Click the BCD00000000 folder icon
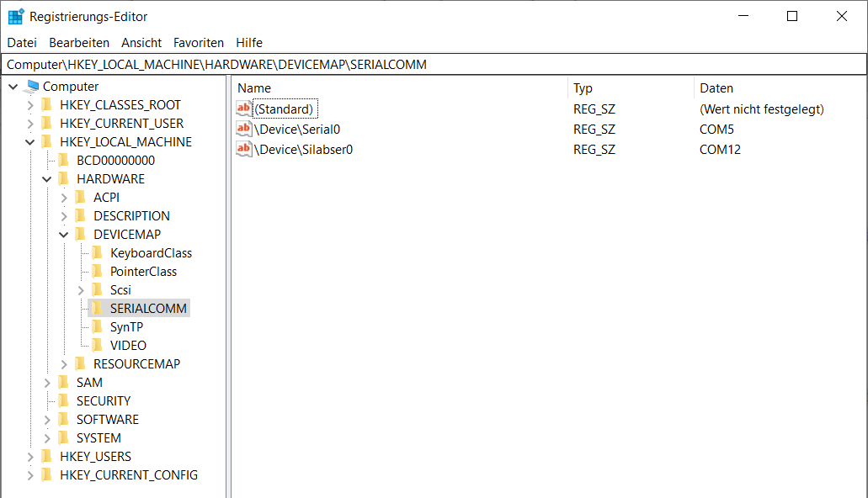 pyautogui.click(x=64, y=161)
